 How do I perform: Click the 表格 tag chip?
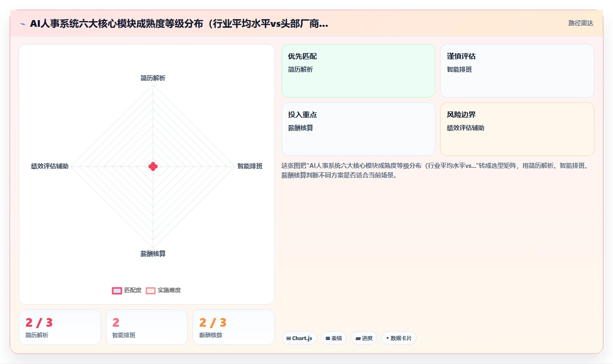click(334, 338)
